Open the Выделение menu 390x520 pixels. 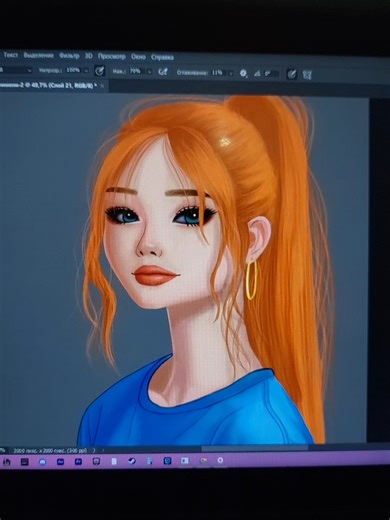tap(39, 55)
